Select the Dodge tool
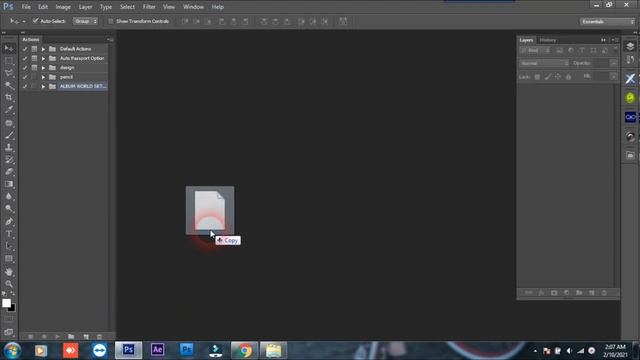The width and height of the screenshot is (640, 360). (x=9, y=209)
